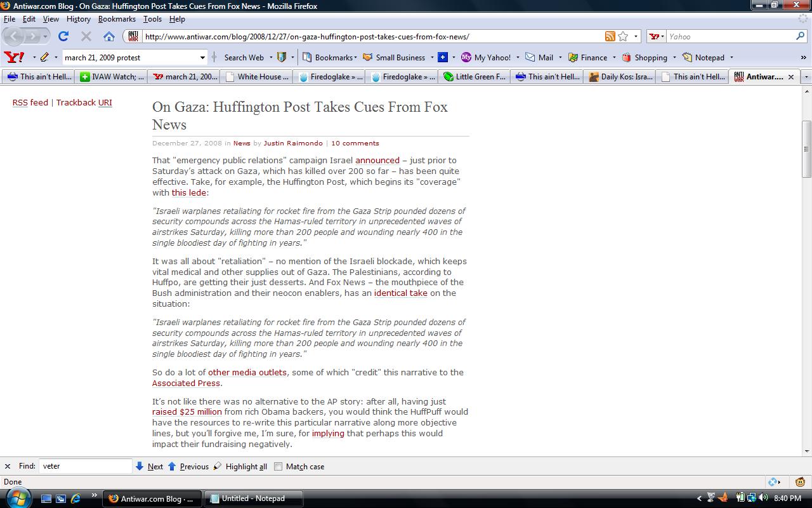Open the "10 comments" link
This screenshot has width=812, height=508.
[x=355, y=143]
